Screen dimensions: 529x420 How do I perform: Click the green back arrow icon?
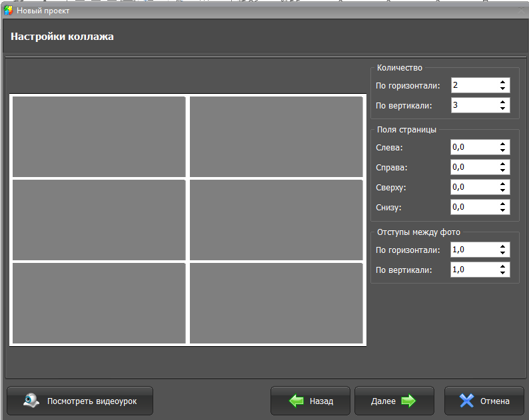[296, 401]
